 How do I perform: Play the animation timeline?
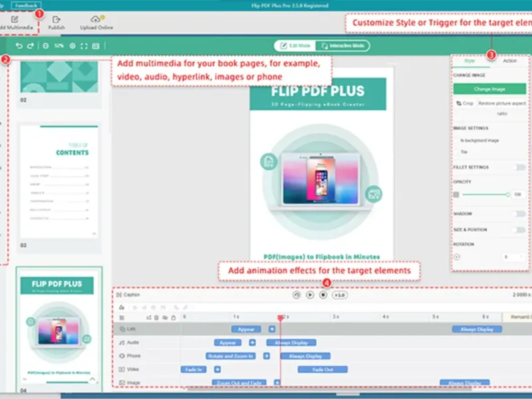[310, 295]
